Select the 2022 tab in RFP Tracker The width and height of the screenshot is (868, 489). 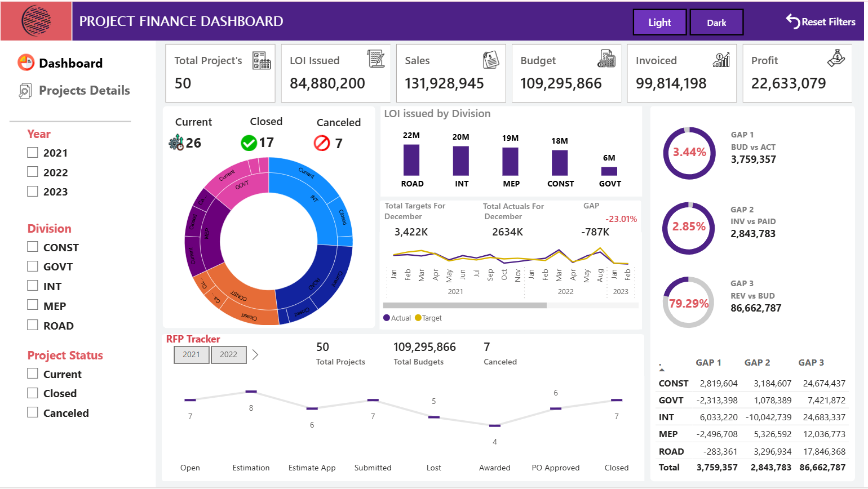(229, 354)
